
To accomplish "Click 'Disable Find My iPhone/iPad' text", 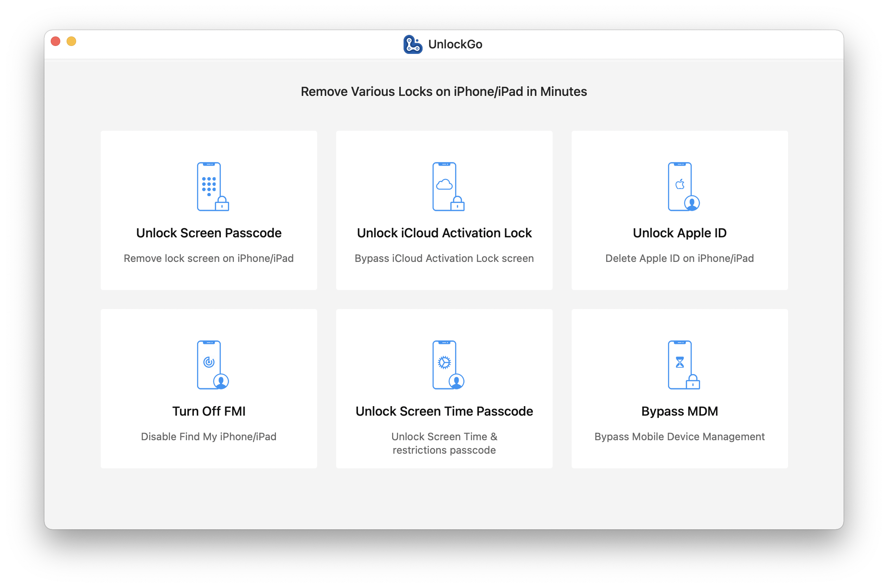I will pos(209,437).
